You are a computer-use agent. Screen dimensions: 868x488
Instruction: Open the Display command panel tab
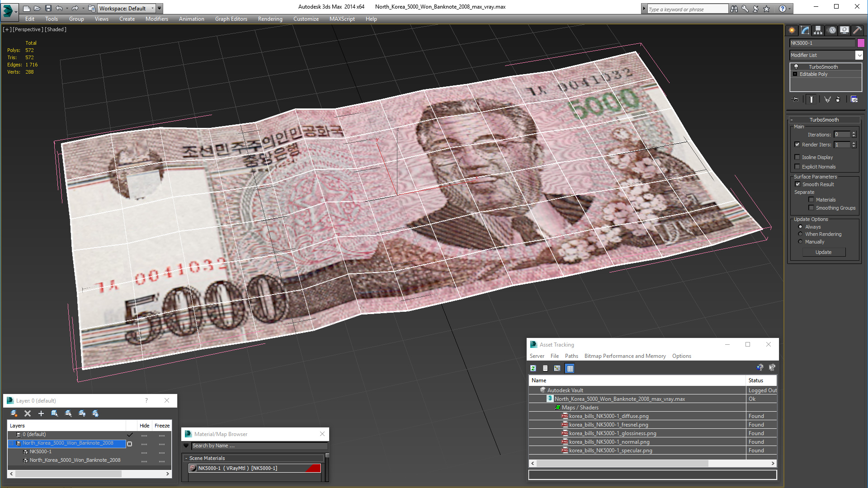[844, 30]
